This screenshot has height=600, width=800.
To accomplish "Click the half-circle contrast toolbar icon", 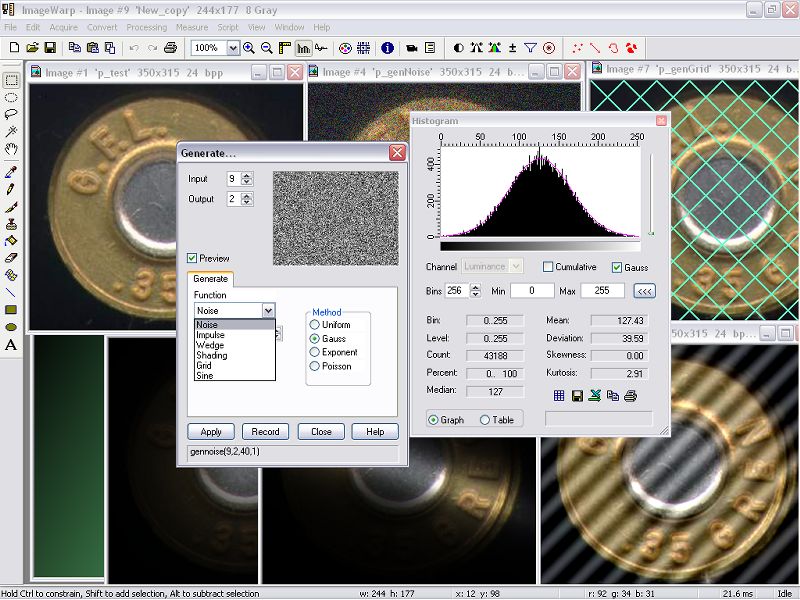I will (x=459, y=48).
